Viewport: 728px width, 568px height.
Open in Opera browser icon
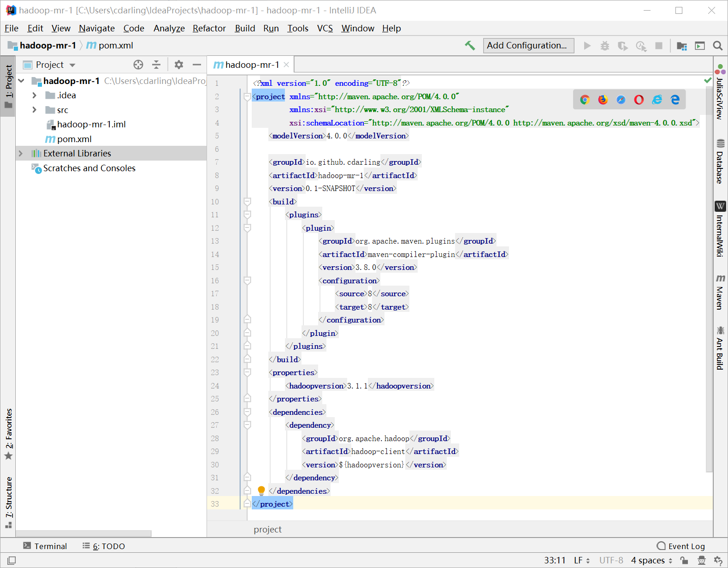tap(639, 100)
